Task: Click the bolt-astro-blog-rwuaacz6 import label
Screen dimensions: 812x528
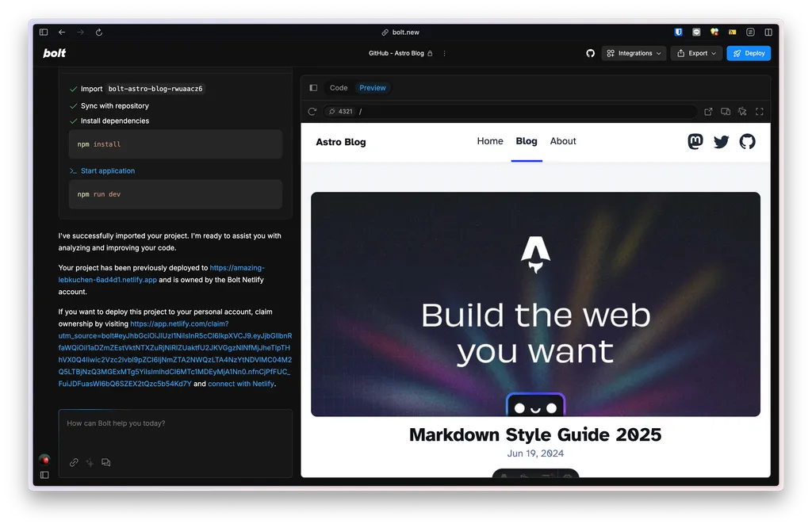Action: (155, 89)
